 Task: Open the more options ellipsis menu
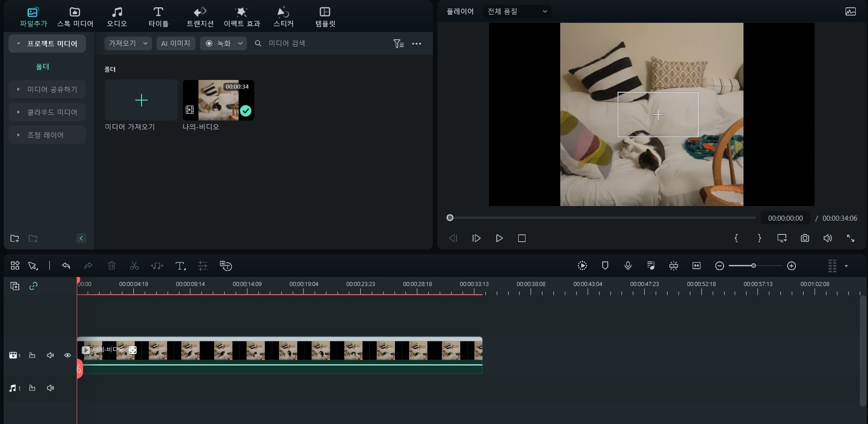pyautogui.click(x=416, y=44)
